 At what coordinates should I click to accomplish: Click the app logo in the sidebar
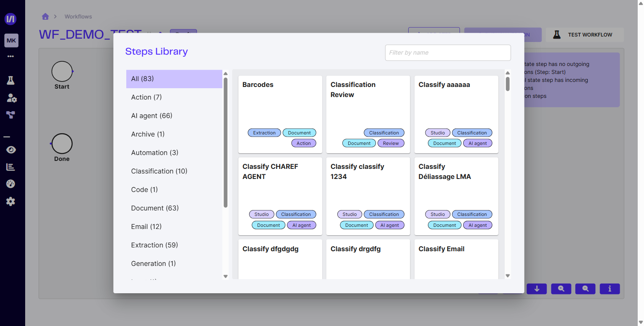coord(10,19)
